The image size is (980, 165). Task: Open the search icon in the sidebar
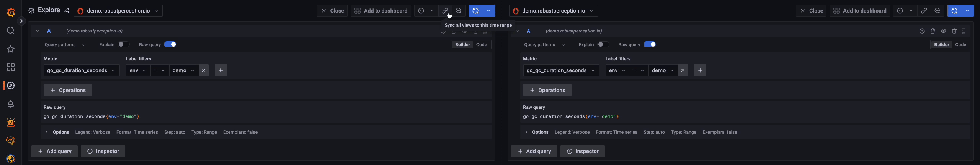click(11, 31)
